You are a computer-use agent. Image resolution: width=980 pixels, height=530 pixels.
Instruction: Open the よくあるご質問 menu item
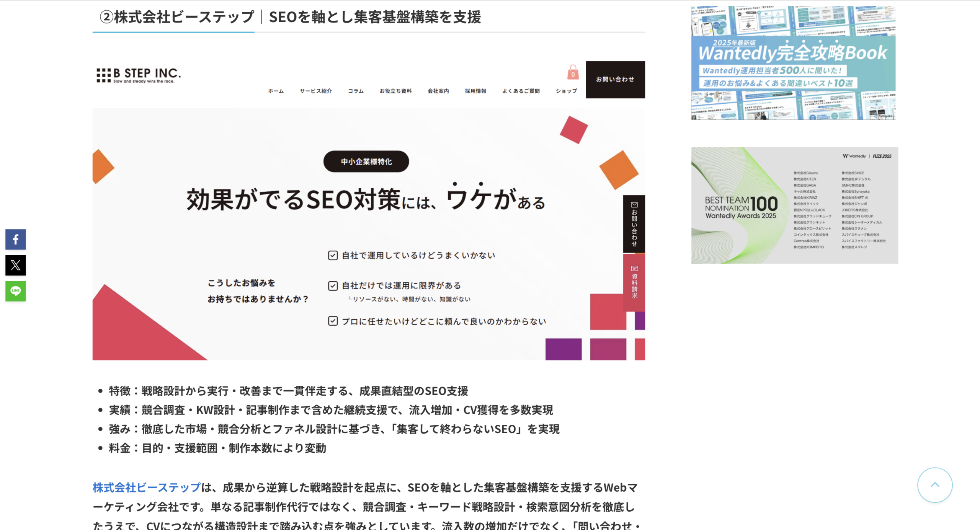pos(521,91)
